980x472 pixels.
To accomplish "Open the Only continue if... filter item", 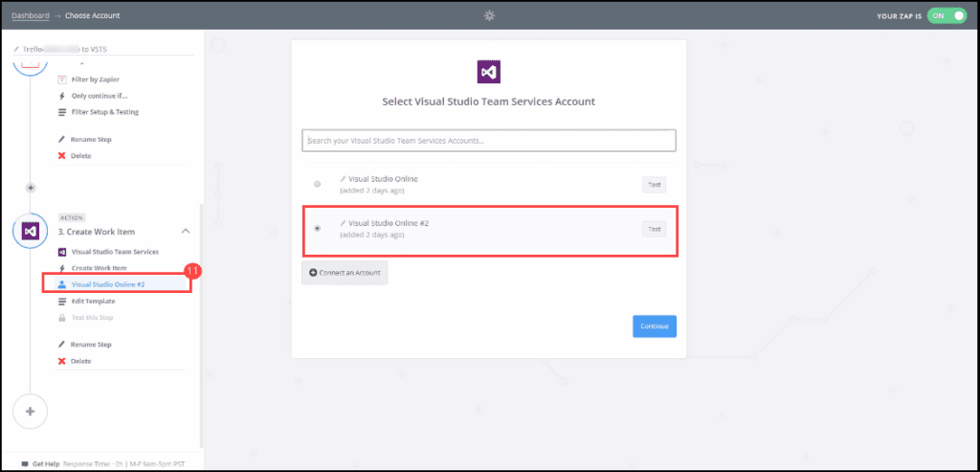I will (99, 96).
